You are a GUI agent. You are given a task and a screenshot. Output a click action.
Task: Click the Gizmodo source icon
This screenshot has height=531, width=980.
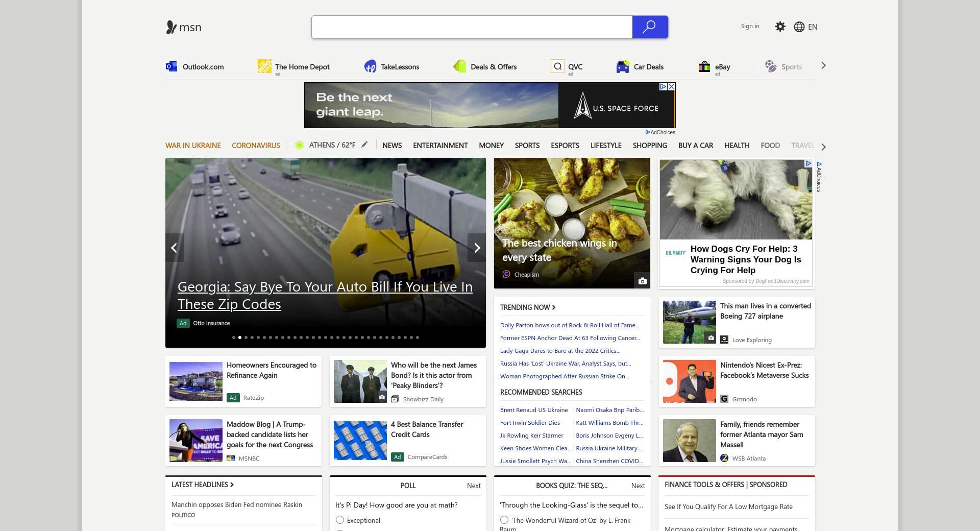724,399
